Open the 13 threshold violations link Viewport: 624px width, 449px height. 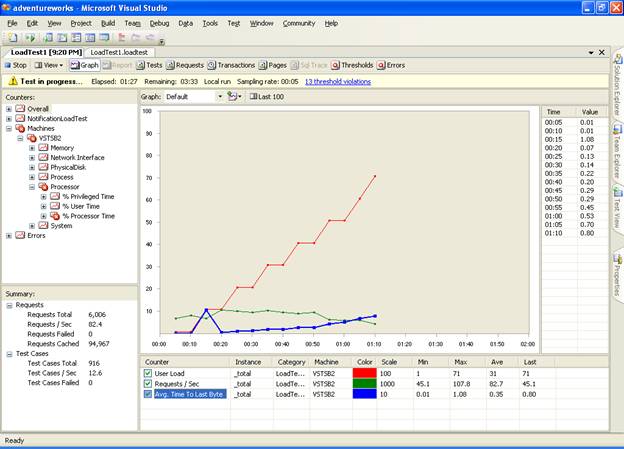point(338,82)
